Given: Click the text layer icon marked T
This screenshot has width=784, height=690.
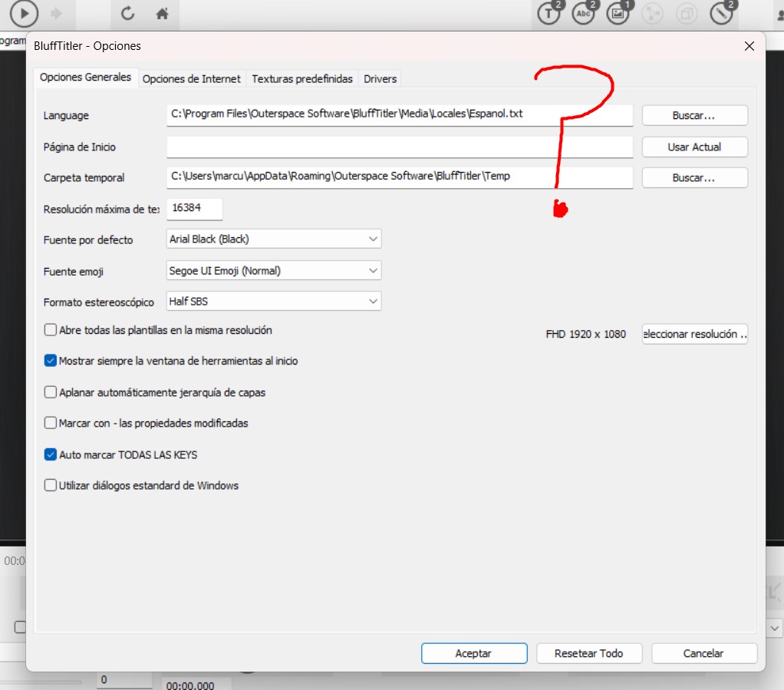Looking at the screenshot, I should click(549, 13).
